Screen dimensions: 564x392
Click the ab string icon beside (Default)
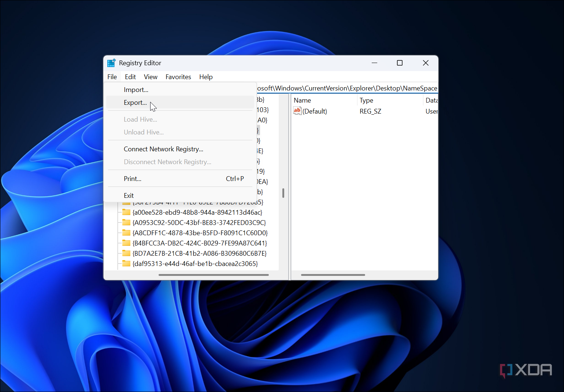click(x=297, y=111)
